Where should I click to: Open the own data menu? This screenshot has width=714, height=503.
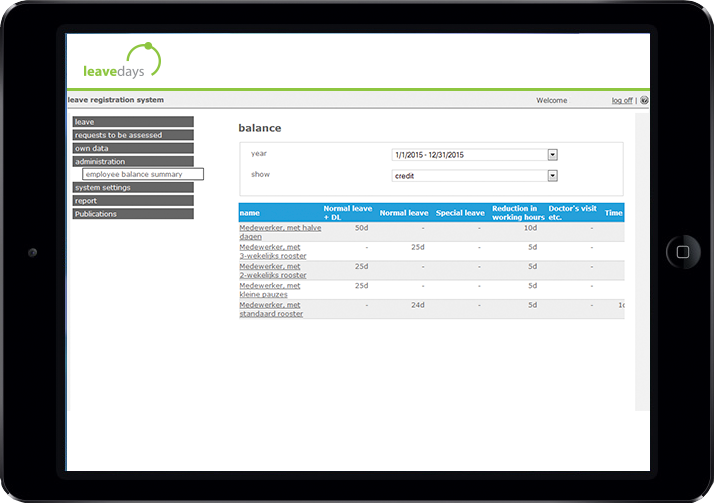(133, 148)
